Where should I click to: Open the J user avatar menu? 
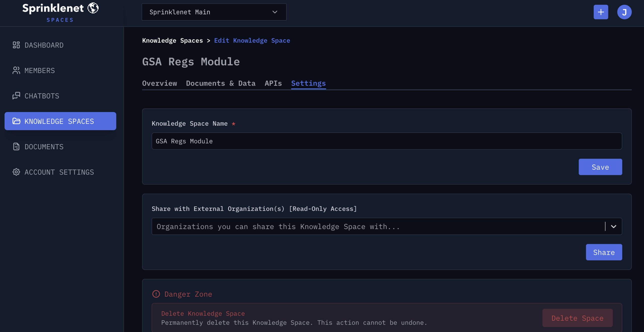[x=624, y=12]
